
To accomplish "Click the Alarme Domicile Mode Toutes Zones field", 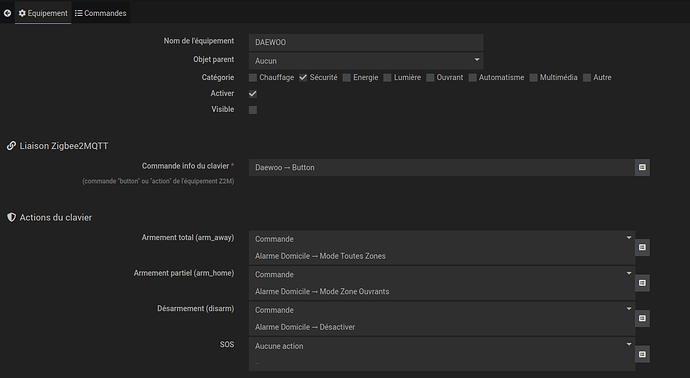I will (x=442, y=256).
